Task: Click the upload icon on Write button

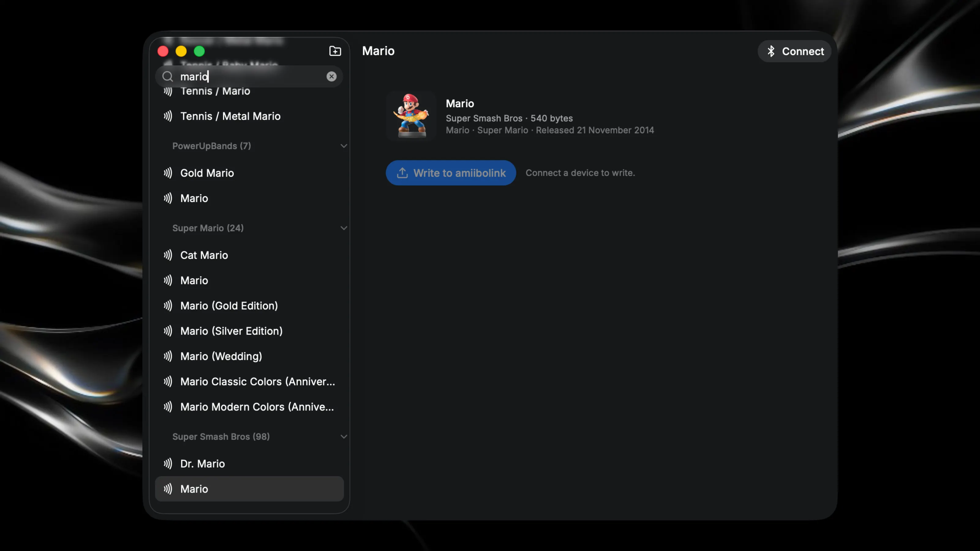Action: [402, 173]
